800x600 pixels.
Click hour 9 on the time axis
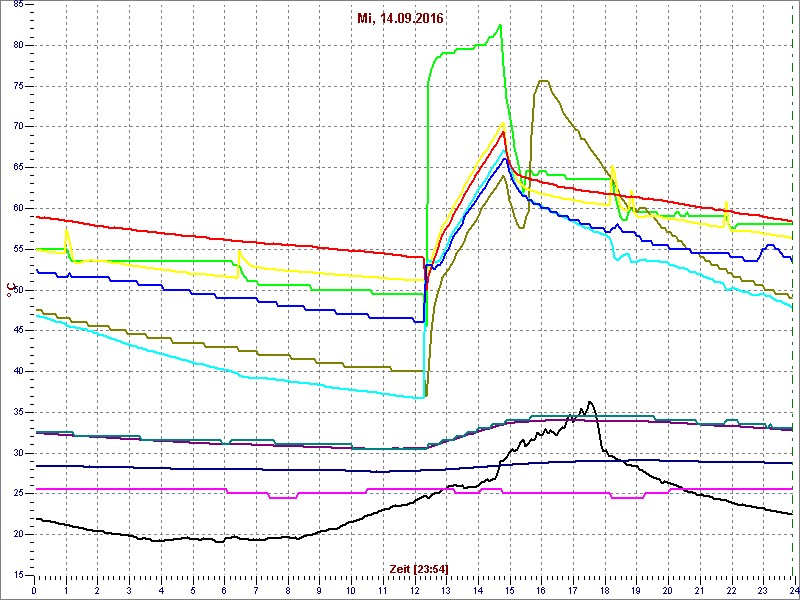click(319, 590)
